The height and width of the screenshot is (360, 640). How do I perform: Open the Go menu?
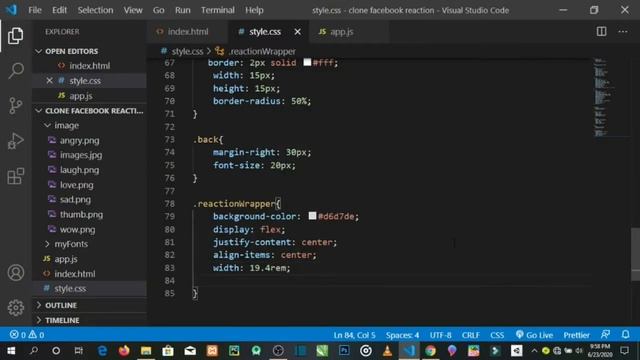coord(158,10)
